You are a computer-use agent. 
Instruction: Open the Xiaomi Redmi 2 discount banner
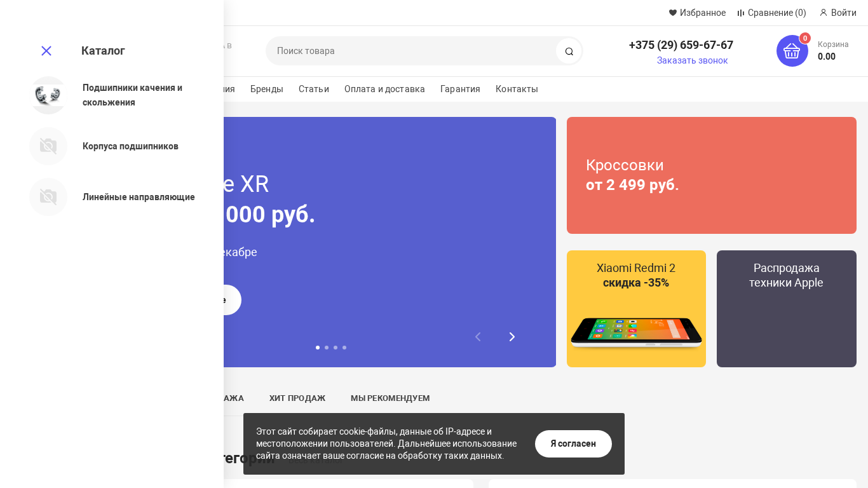click(x=636, y=309)
